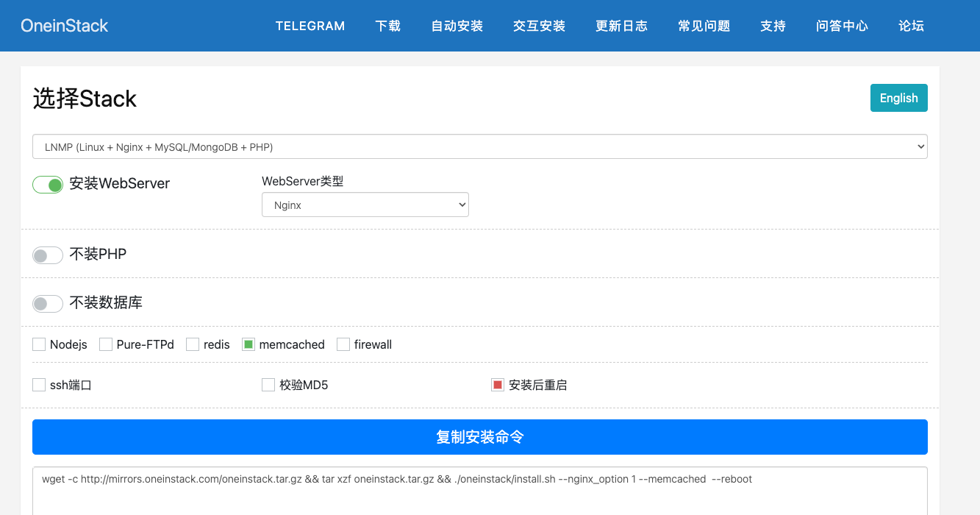Click the 复制安装命令 button
This screenshot has width=980, height=515.
(x=480, y=437)
